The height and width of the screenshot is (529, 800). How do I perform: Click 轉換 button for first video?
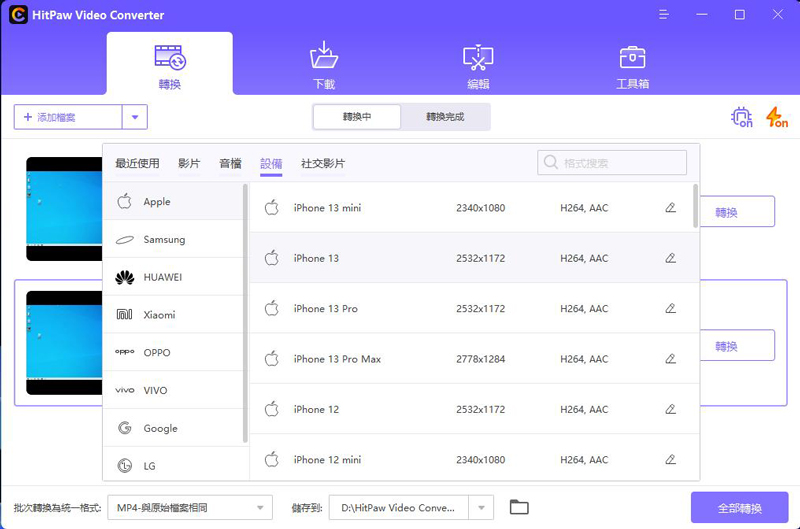click(x=737, y=212)
